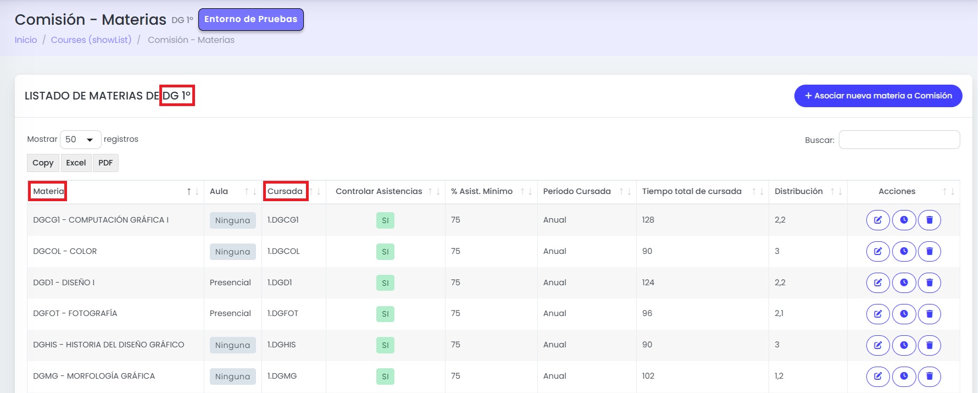Open Courses (showList) breadcrumb link
The image size is (980, 393).
click(91, 40)
